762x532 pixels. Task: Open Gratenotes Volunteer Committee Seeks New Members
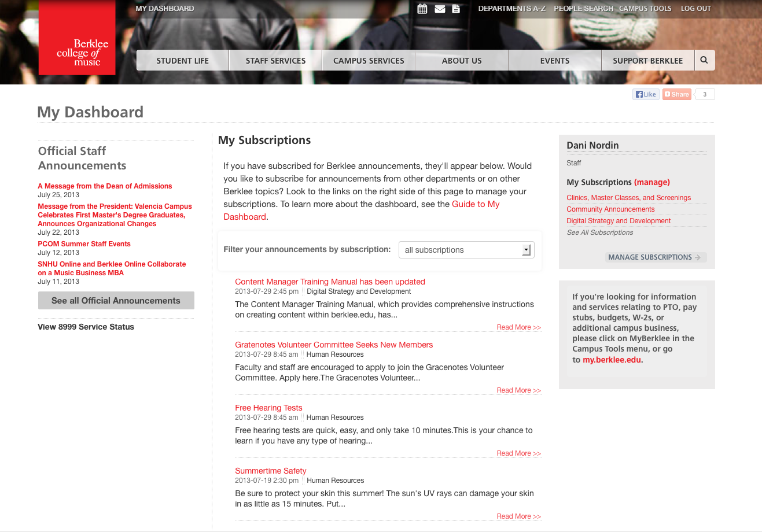[x=334, y=345]
